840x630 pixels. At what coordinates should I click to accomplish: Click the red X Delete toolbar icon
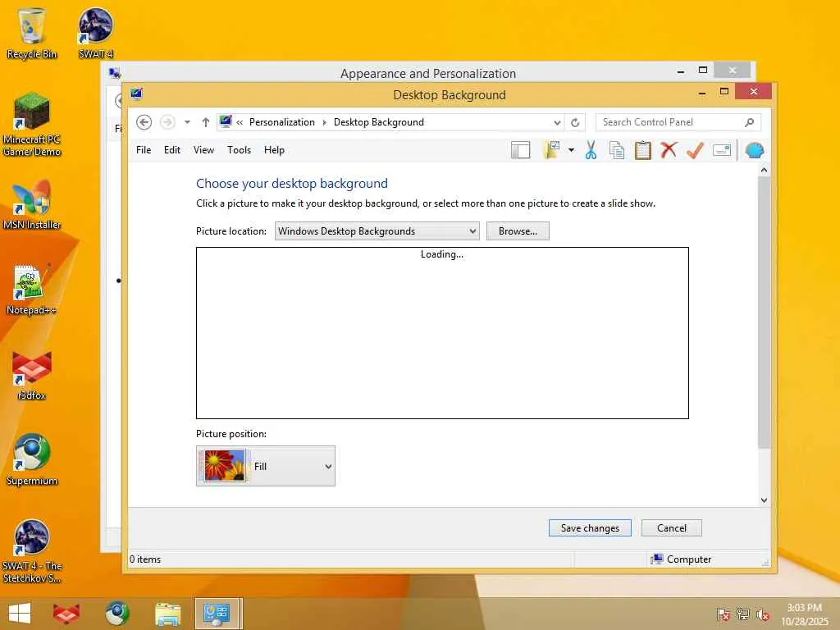(x=669, y=151)
